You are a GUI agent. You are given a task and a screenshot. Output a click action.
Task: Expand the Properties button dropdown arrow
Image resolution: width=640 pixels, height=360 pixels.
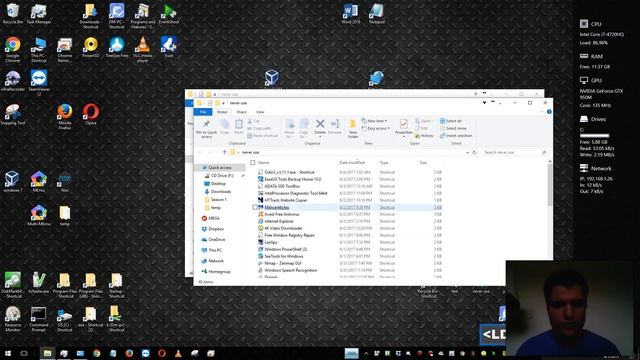(404, 136)
